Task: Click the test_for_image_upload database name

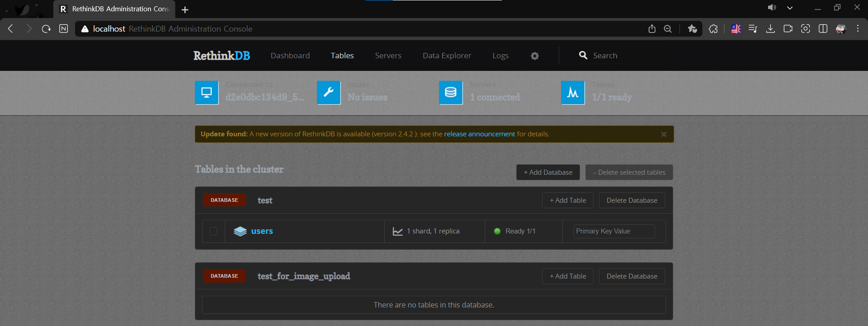Action: [x=304, y=276]
